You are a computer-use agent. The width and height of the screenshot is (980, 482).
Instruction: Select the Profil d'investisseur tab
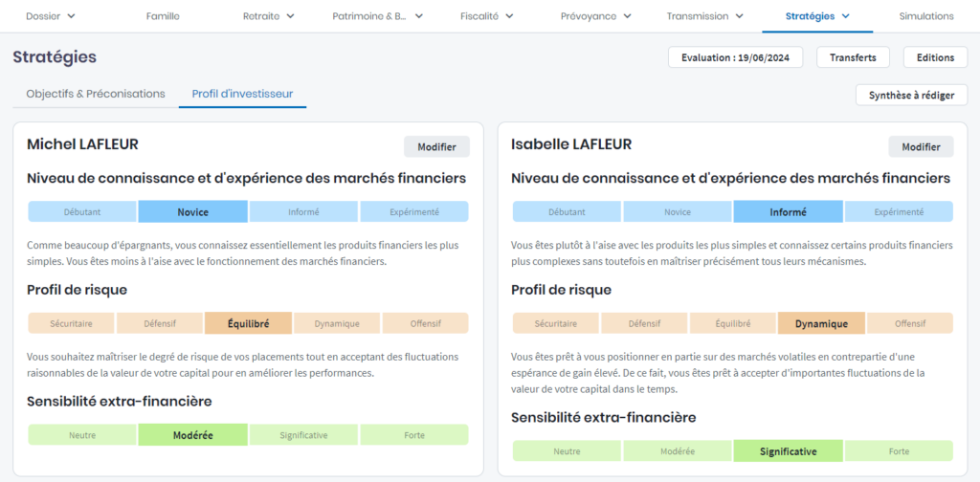[x=242, y=94]
